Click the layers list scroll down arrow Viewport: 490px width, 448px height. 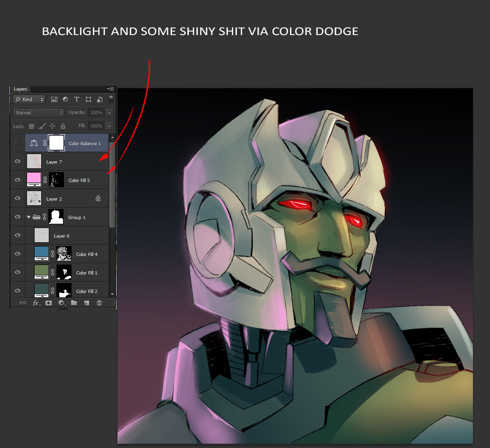112,294
